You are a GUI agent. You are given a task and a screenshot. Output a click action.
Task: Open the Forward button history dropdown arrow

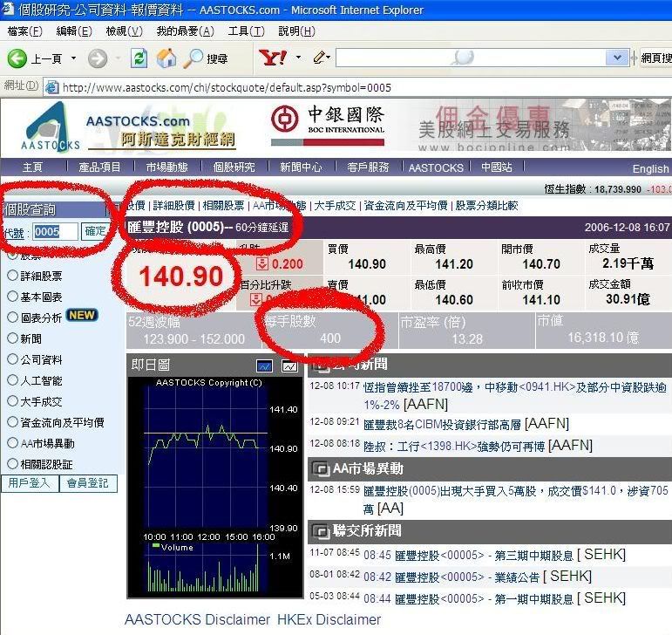tap(118, 58)
